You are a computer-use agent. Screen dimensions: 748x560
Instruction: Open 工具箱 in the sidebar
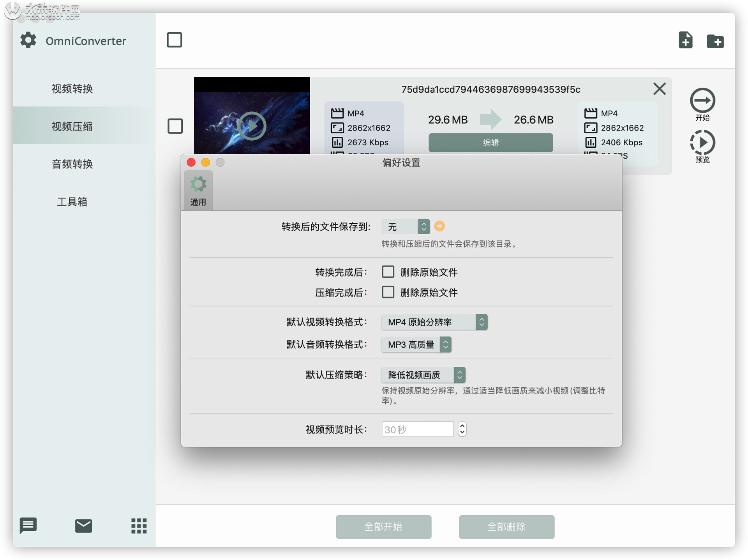[72, 201]
